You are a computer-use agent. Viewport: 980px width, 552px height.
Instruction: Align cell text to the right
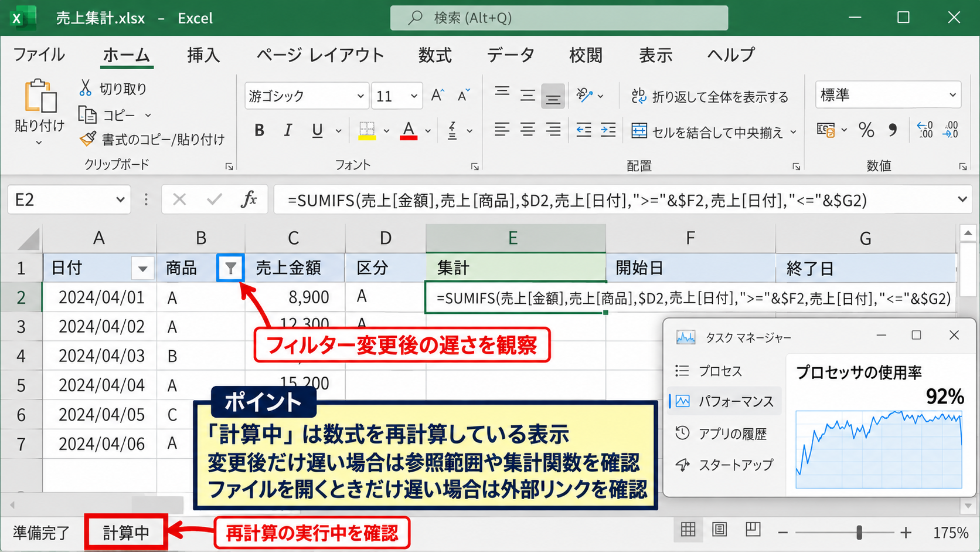[553, 130]
